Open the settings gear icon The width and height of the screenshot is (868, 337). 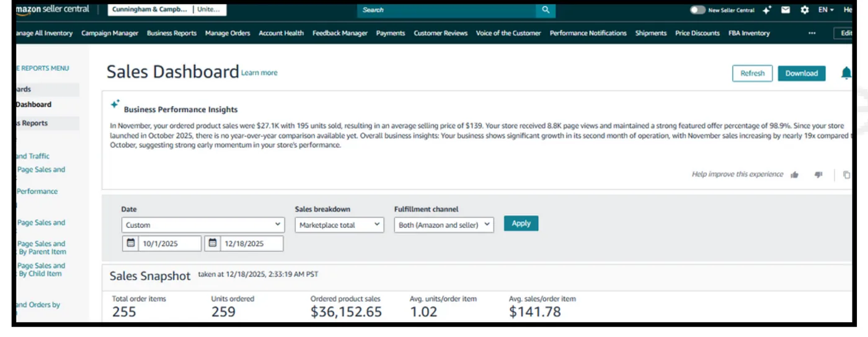(805, 10)
